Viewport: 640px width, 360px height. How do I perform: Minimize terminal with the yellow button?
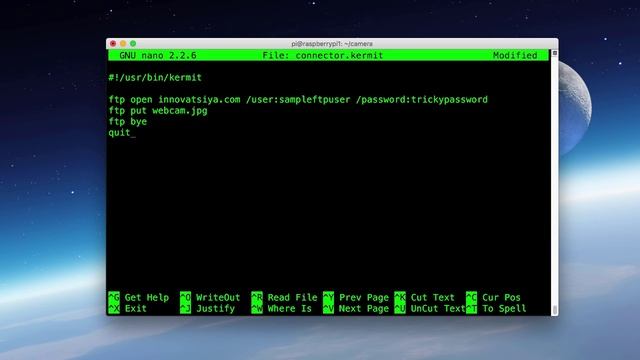tap(123, 44)
